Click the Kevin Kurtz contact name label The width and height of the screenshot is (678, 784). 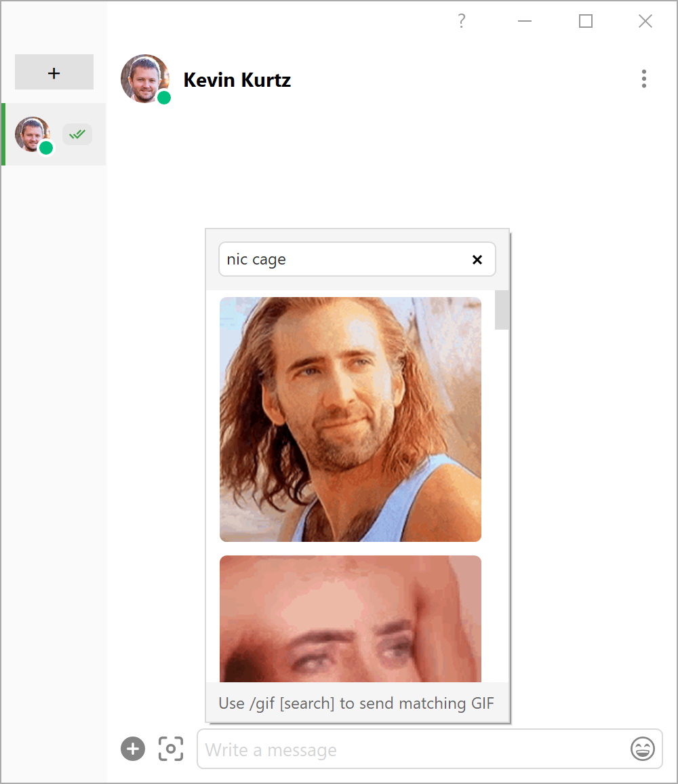click(x=237, y=79)
